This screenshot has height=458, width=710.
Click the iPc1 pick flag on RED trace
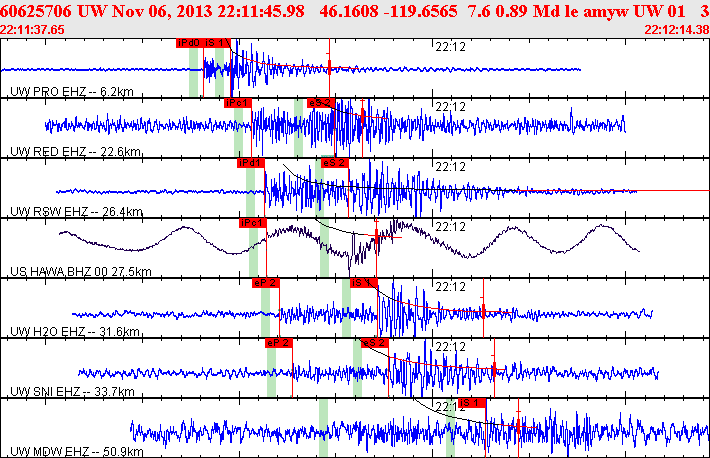(238, 103)
